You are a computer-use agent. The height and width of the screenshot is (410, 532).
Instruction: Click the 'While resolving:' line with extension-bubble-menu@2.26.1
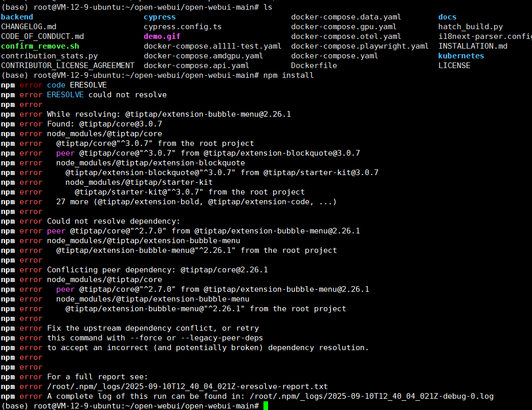pyautogui.click(x=169, y=114)
